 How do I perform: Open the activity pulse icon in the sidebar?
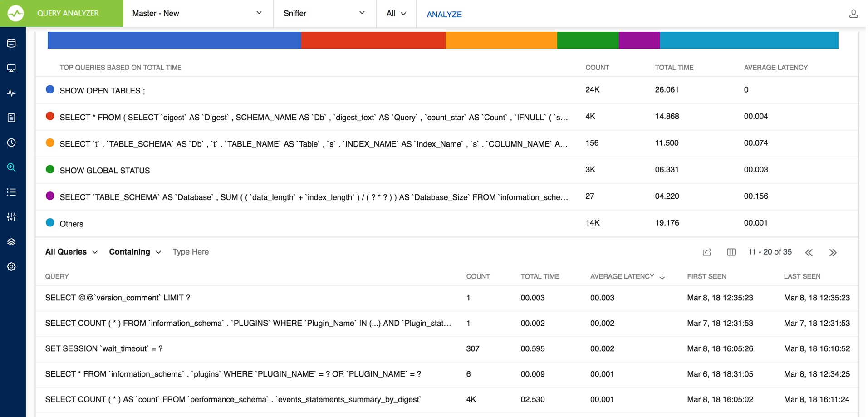click(11, 93)
